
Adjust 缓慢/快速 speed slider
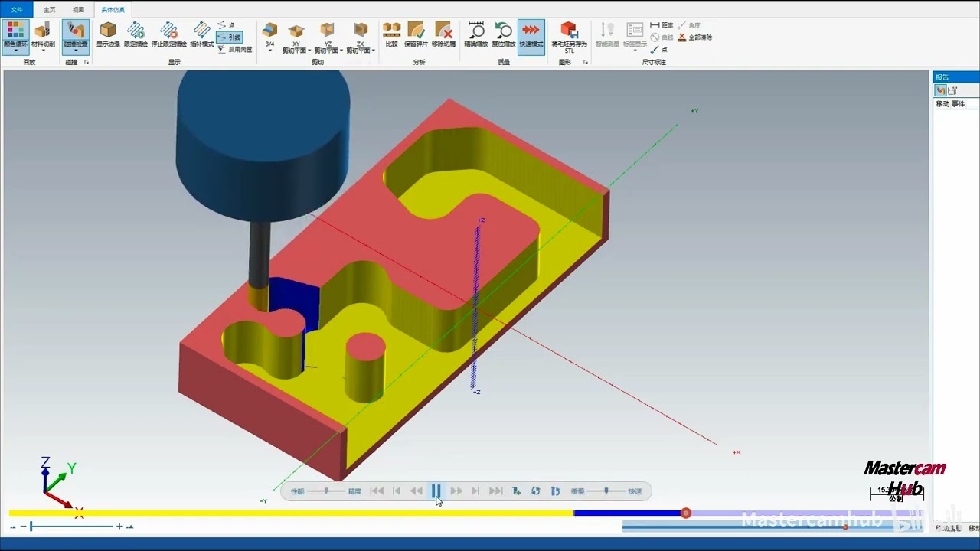click(x=606, y=491)
